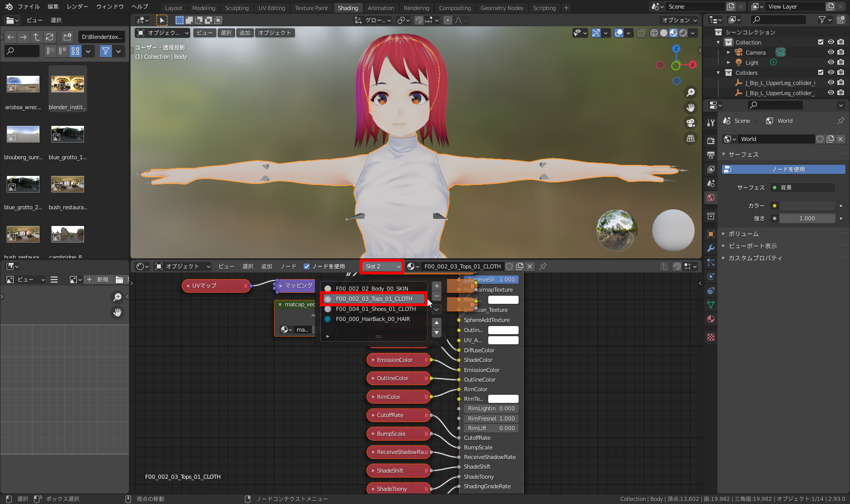Hide the Light object with its eye icon
Screen dimensions: 850x504
click(x=830, y=62)
